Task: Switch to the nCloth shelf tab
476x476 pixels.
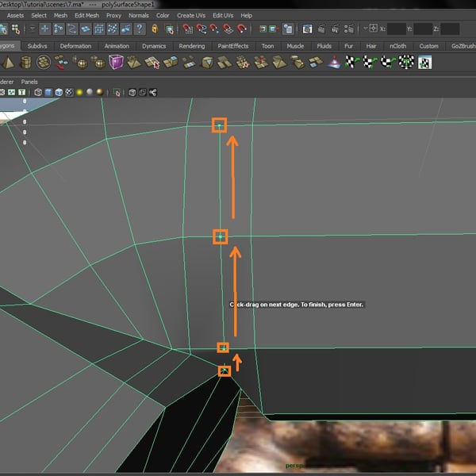Action: click(397, 46)
